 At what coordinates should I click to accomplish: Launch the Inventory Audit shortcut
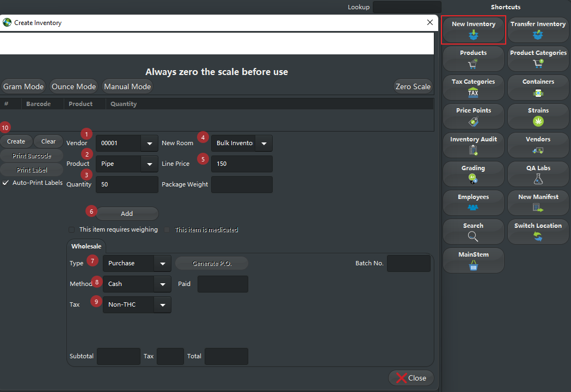coord(473,145)
